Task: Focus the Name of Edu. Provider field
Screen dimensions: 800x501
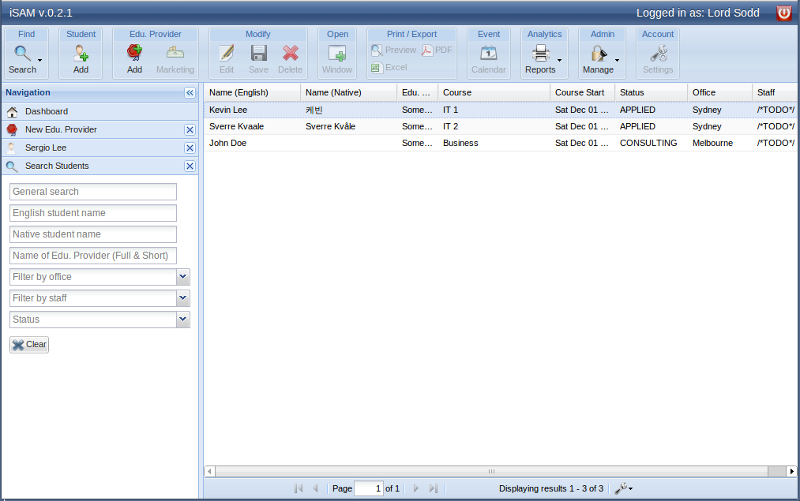Action: (x=93, y=256)
